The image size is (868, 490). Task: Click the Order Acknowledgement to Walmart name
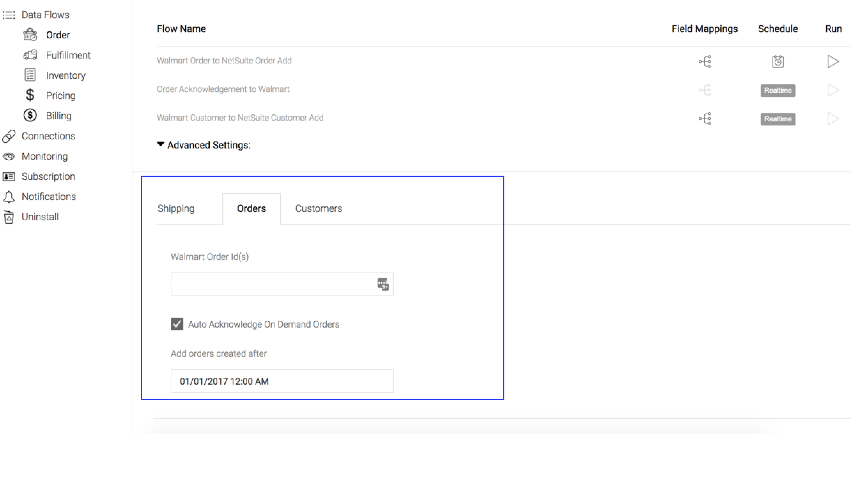click(x=223, y=89)
